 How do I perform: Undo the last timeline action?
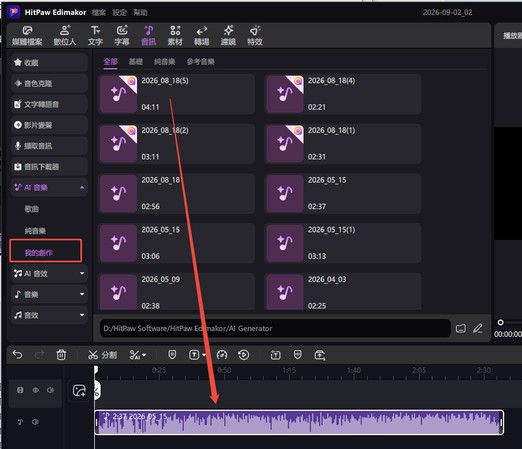tap(17, 355)
